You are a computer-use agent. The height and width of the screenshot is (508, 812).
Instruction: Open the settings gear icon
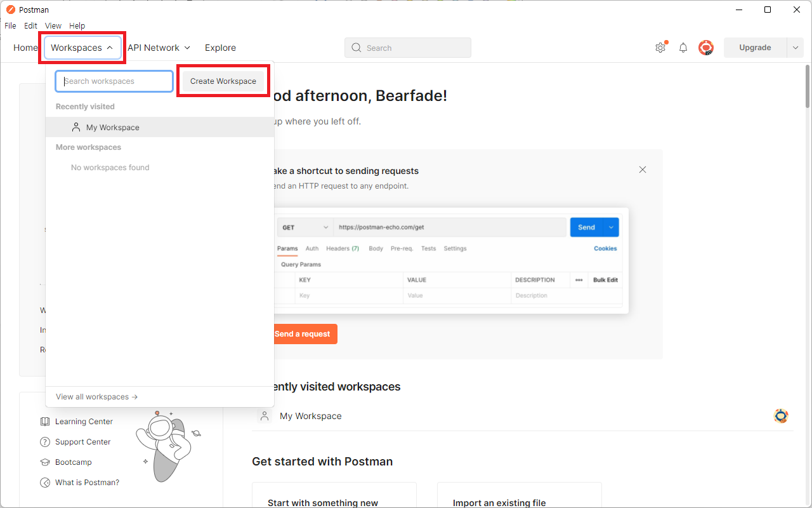point(660,48)
